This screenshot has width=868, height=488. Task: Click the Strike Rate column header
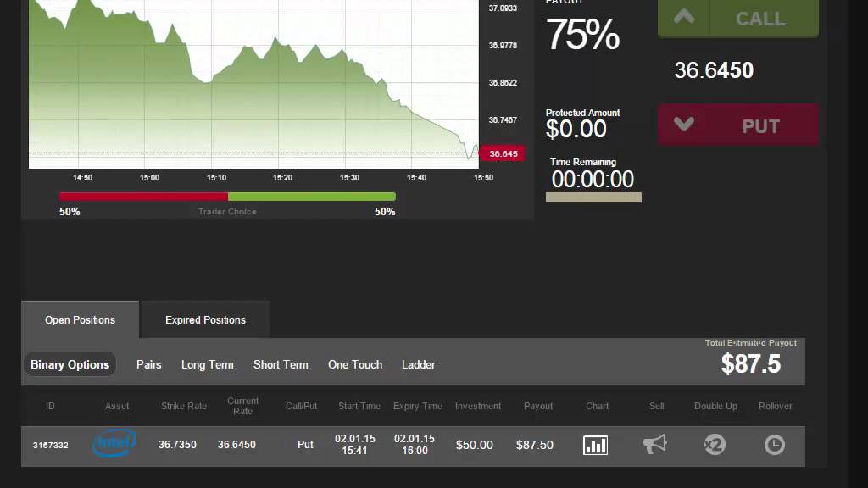point(184,406)
